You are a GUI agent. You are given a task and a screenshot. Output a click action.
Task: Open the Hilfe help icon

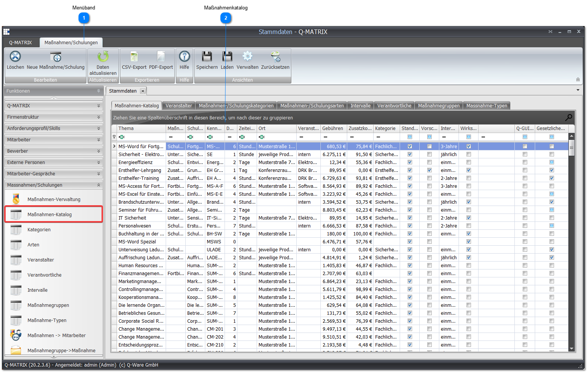pyautogui.click(x=184, y=57)
